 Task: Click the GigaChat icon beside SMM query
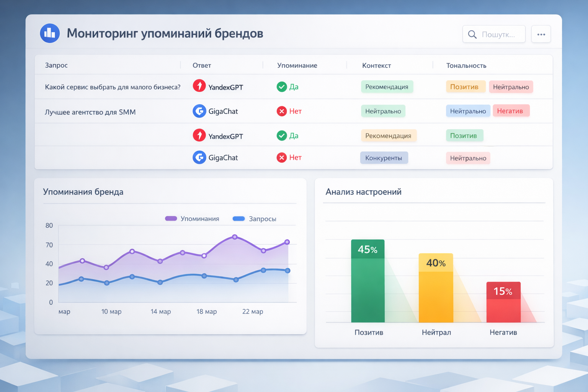click(x=199, y=111)
